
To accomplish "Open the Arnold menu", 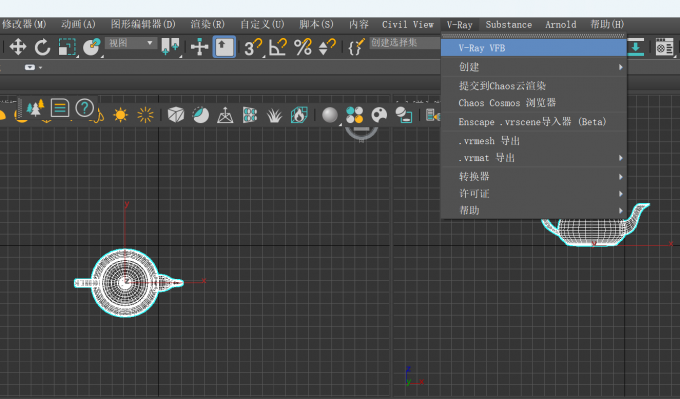I will click(561, 24).
